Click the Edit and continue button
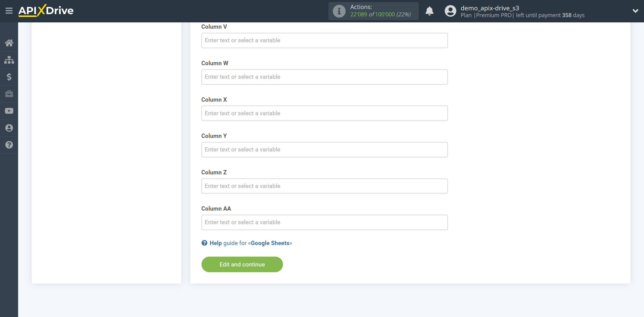The width and height of the screenshot is (644, 317). click(242, 264)
